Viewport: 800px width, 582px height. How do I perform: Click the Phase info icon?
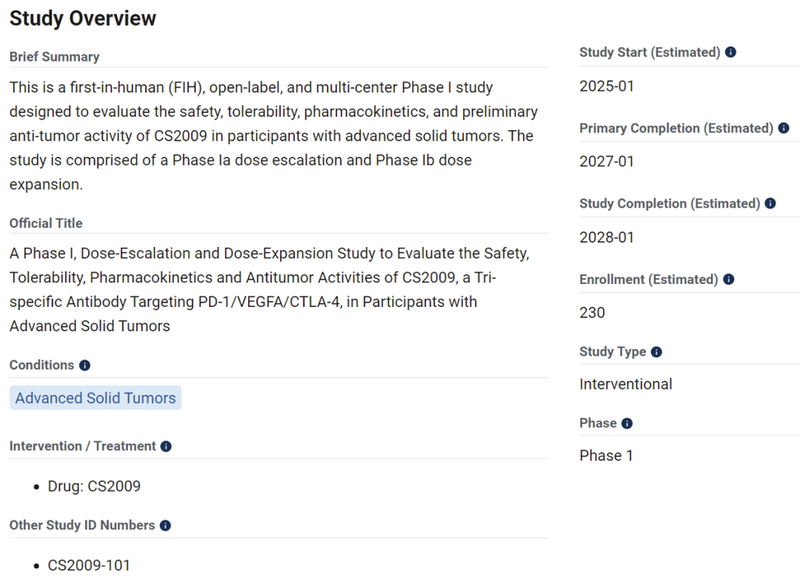[627, 424]
